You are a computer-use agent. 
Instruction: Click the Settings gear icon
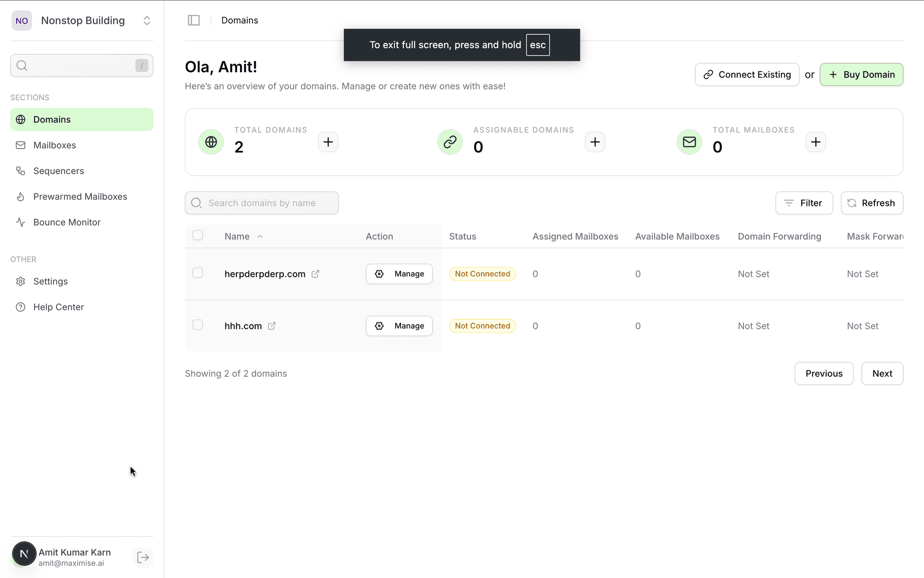coord(21,281)
